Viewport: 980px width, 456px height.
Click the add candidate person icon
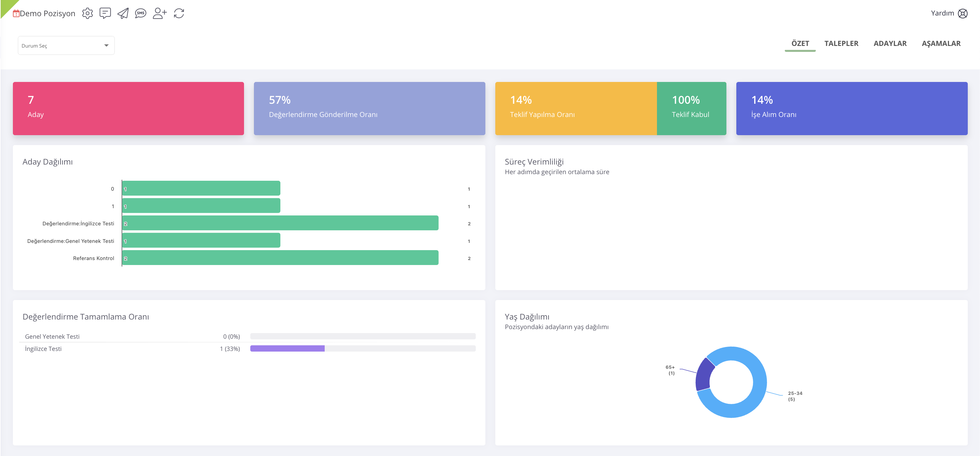159,13
